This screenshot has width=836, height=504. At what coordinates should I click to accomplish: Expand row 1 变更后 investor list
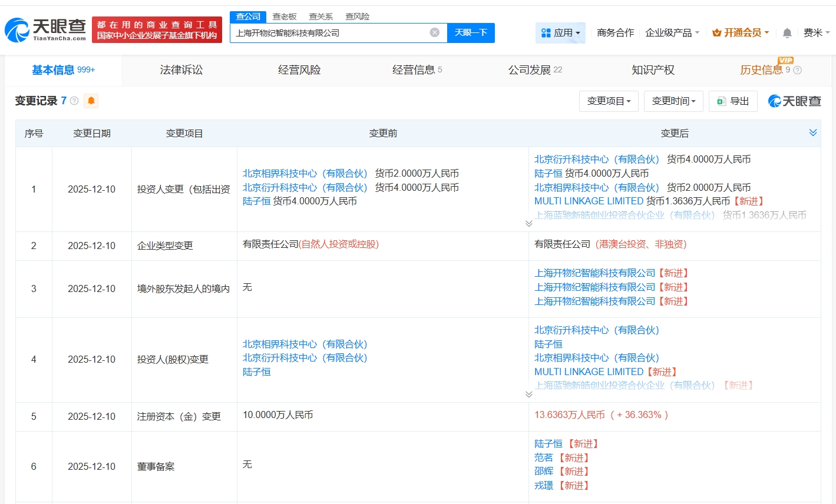click(x=528, y=224)
